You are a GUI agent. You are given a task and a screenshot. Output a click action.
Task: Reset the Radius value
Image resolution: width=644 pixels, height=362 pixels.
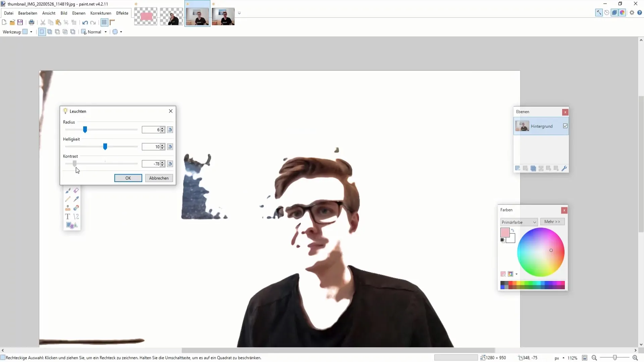coord(170,130)
